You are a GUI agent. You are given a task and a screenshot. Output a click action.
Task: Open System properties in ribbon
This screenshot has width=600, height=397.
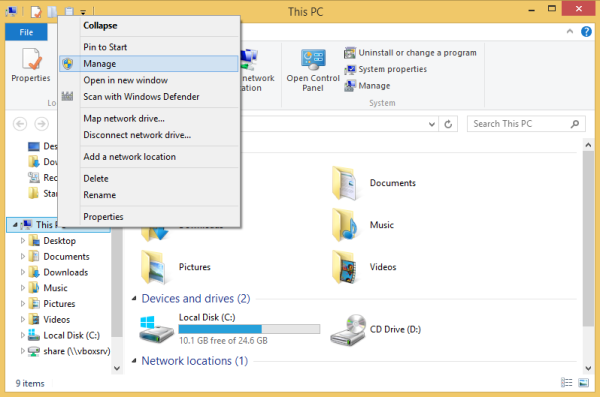tap(386, 69)
